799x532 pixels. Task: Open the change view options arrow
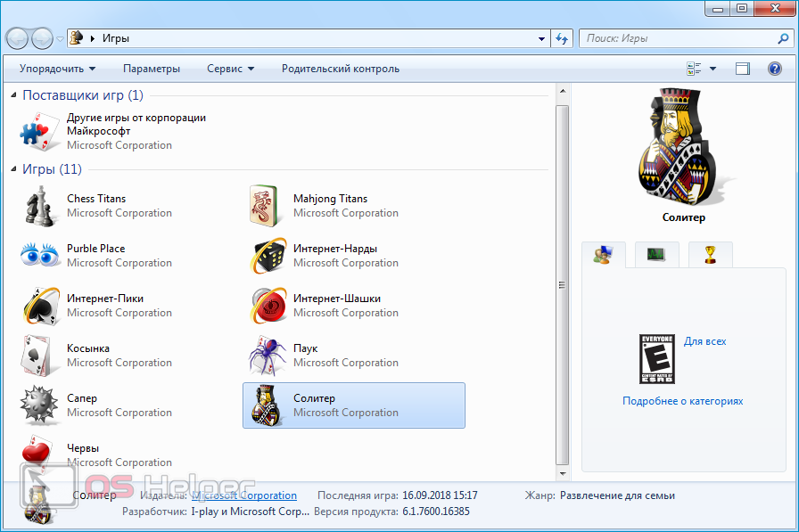tap(713, 69)
